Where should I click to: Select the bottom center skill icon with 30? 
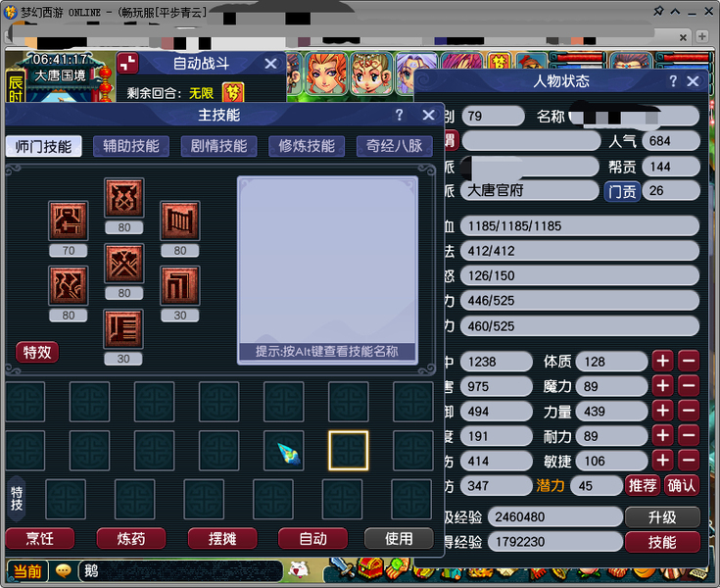(x=123, y=329)
